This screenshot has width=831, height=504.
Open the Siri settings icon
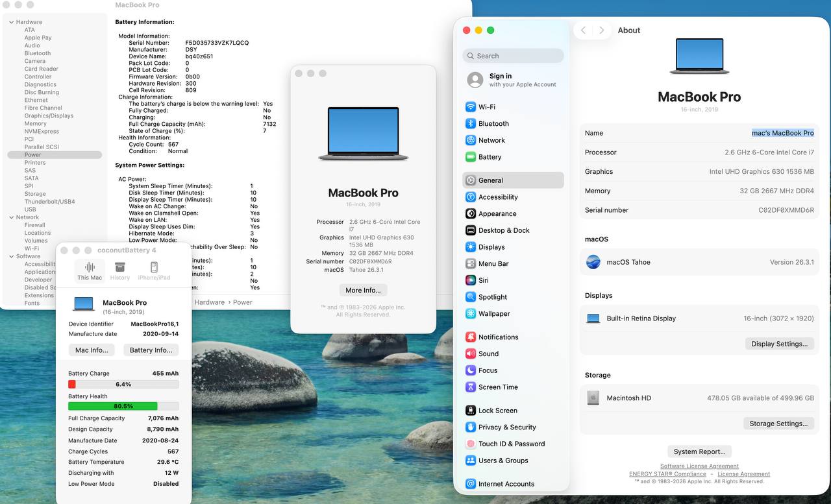click(x=471, y=280)
